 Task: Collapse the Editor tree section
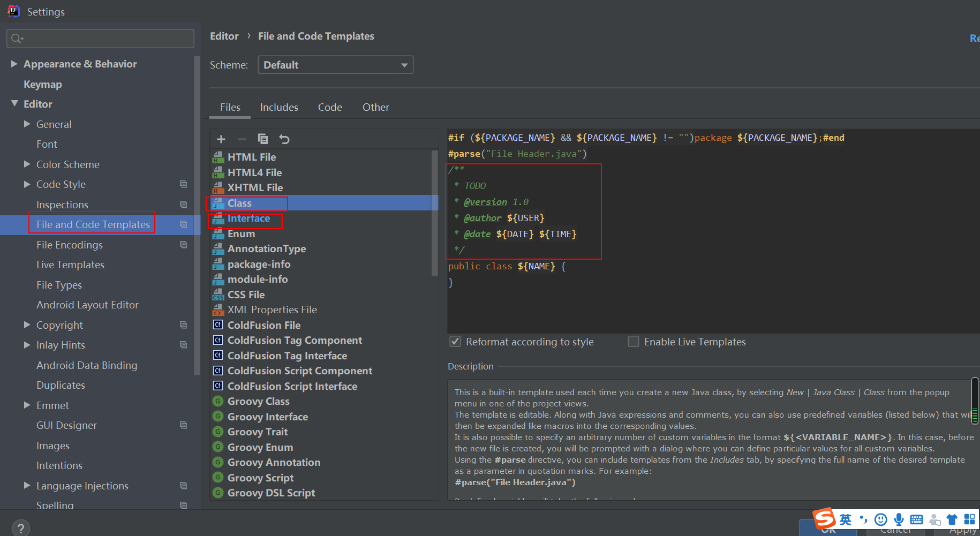14,104
